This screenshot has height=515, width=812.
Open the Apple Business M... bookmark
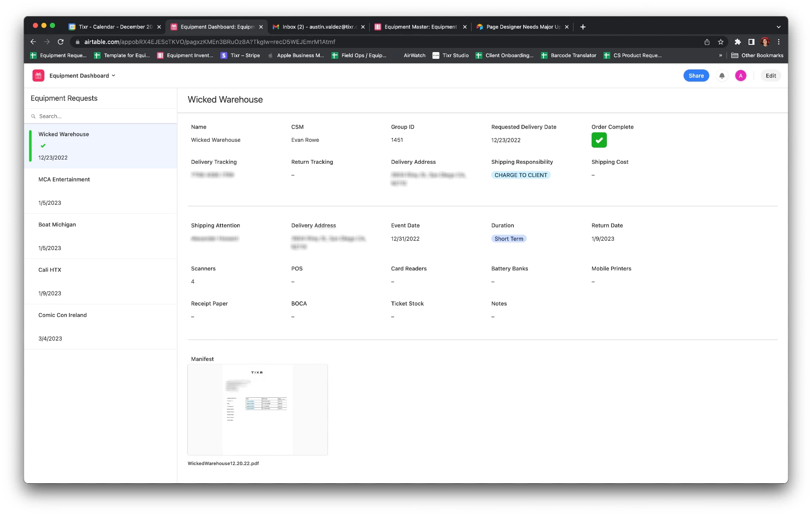click(296, 55)
